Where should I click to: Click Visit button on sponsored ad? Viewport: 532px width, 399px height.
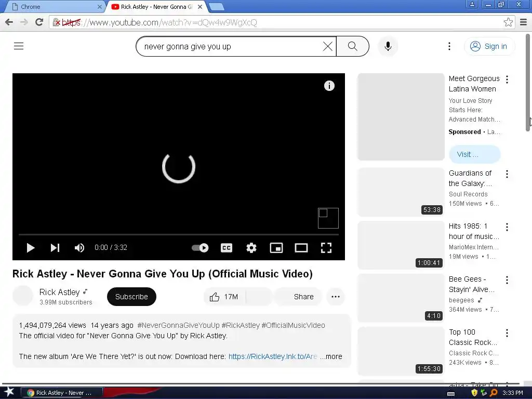(x=474, y=154)
